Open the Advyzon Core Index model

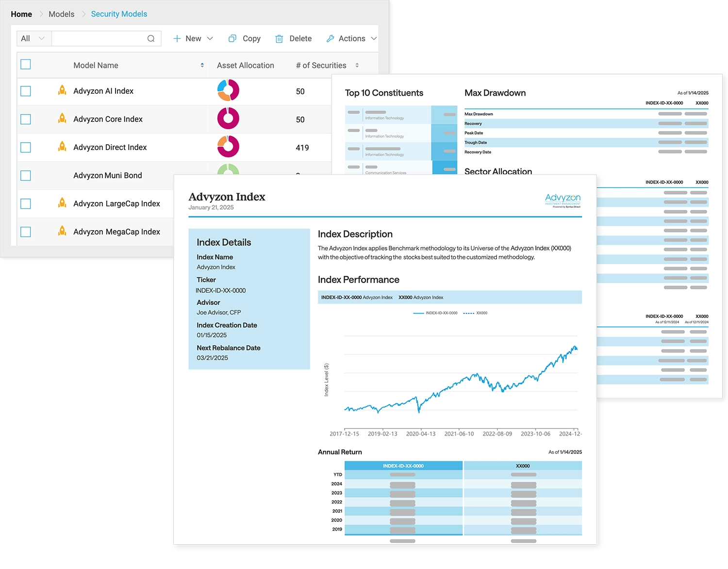[x=108, y=119]
